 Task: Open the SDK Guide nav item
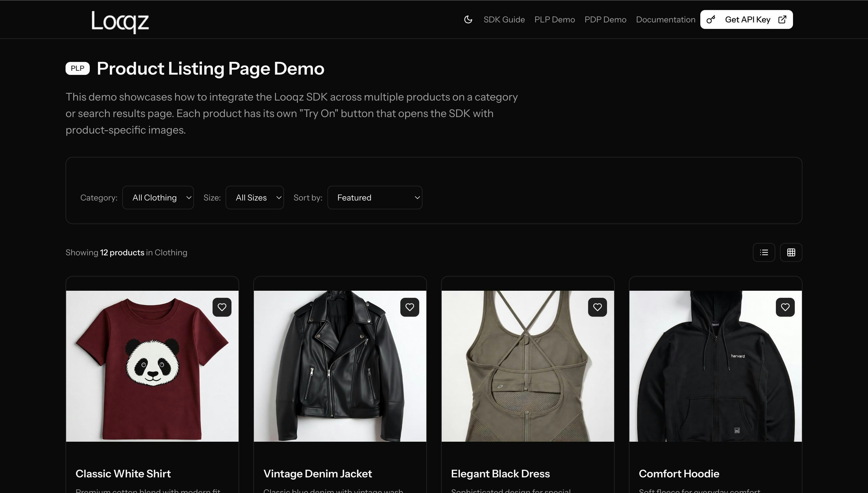pos(504,20)
